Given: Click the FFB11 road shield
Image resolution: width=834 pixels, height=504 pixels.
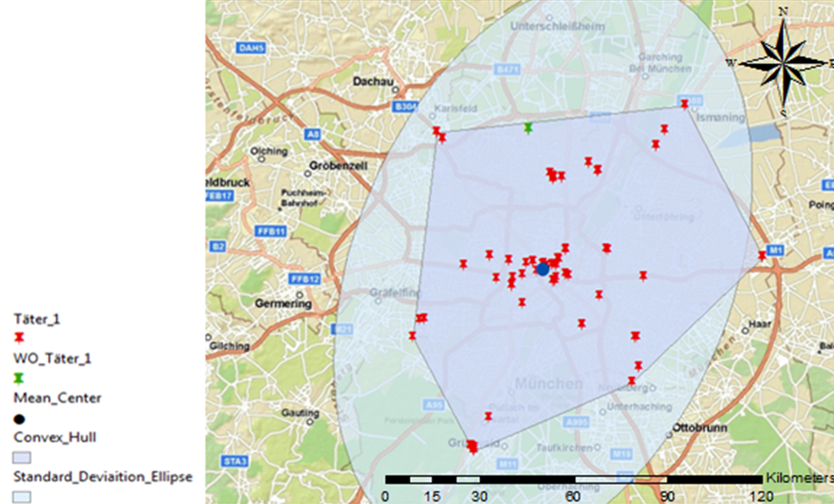Looking at the screenshot, I should (269, 230).
